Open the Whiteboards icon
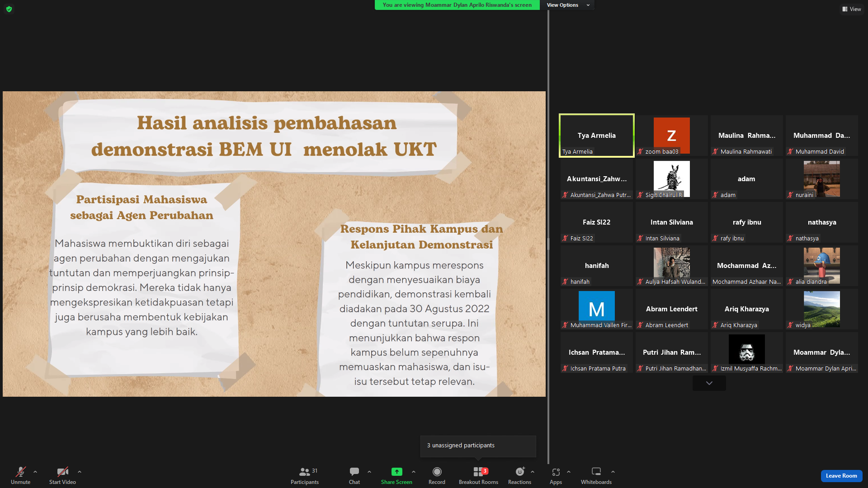This screenshot has height=488, width=868. point(596,472)
